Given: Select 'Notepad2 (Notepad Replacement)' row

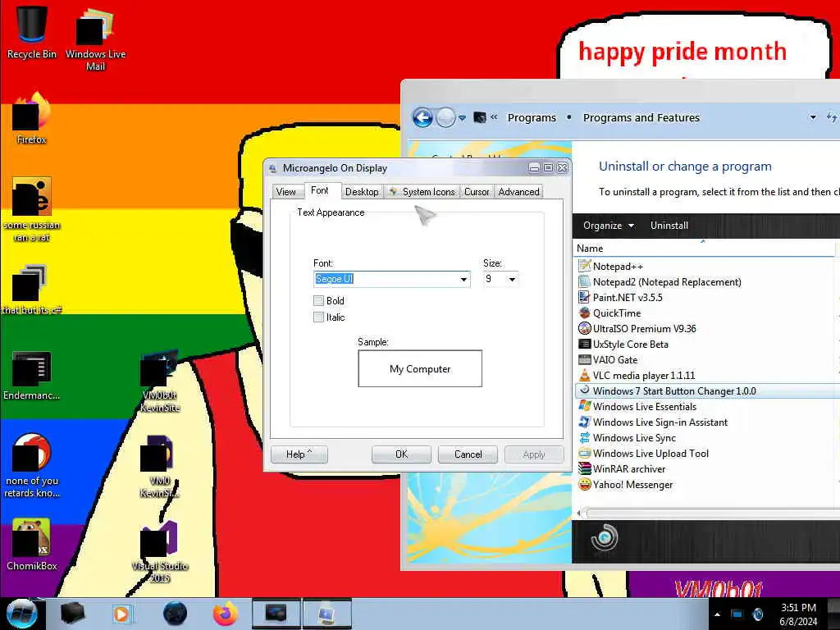Looking at the screenshot, I should tap(707, 282).
